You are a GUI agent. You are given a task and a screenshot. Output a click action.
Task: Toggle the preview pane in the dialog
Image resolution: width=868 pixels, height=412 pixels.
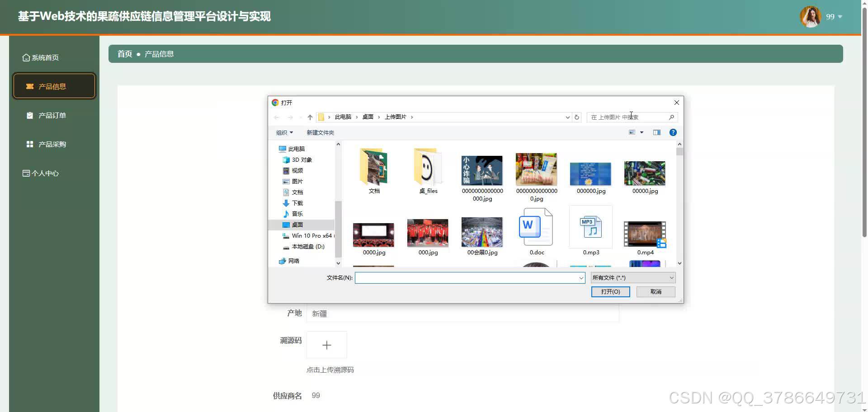coord(656,132)
